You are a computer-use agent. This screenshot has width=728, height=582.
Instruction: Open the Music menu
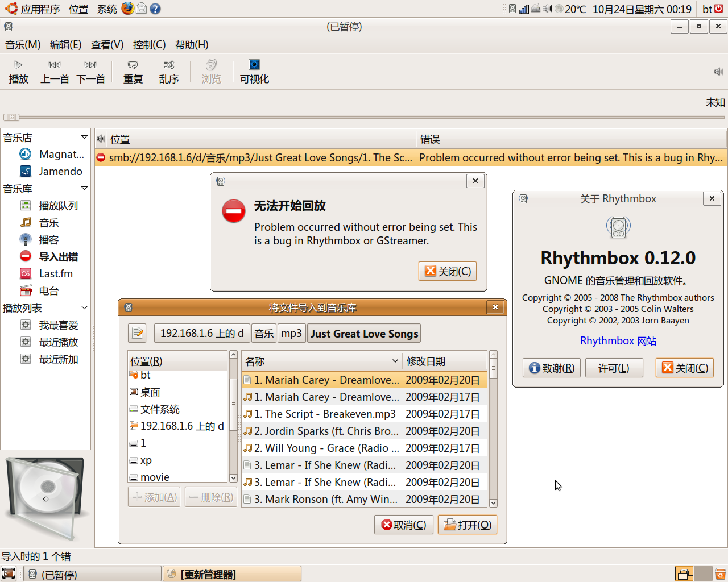coord(23,45)
